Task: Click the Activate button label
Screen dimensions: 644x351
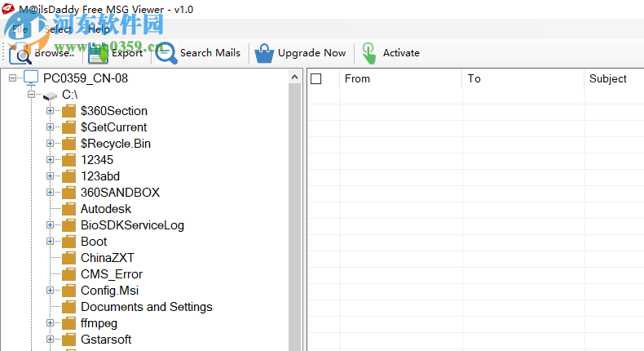Action: (401, 53)
